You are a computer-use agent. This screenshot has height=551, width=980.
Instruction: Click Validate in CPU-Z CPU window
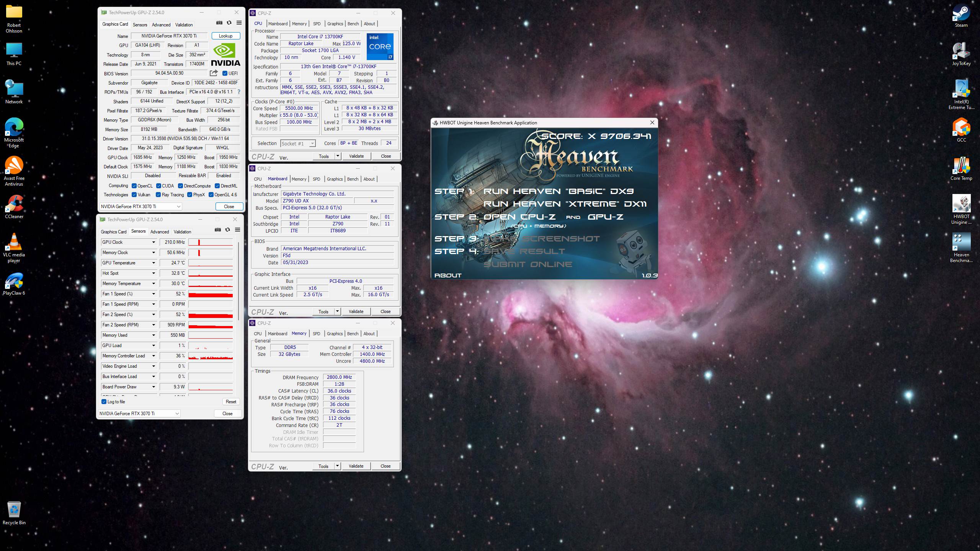[x=356, y=156]
